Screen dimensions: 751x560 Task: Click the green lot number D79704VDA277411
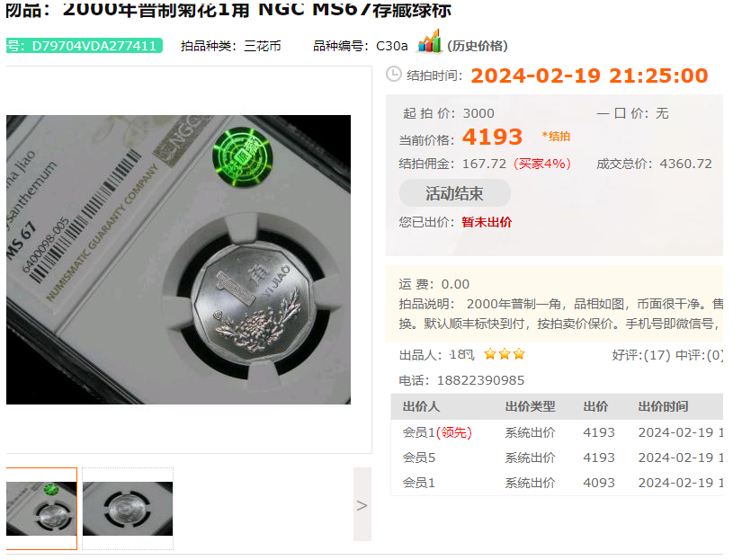[85, 46]
